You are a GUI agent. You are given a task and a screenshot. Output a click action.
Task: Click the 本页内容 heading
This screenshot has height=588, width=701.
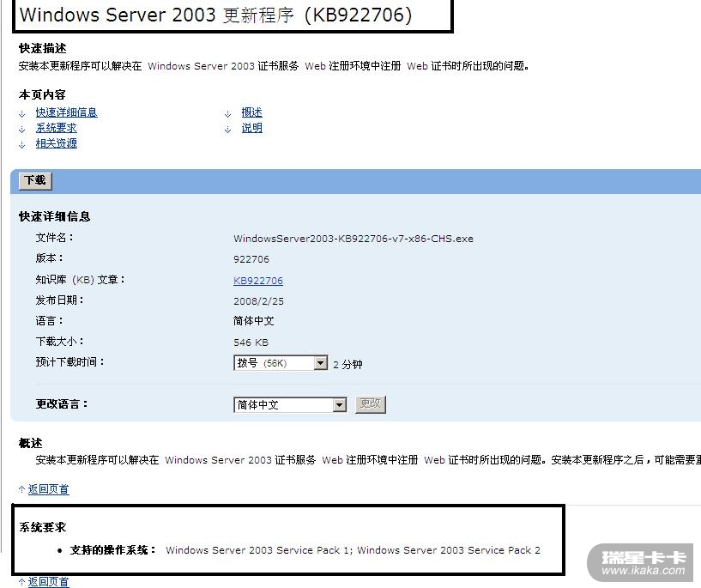point(42,94)
